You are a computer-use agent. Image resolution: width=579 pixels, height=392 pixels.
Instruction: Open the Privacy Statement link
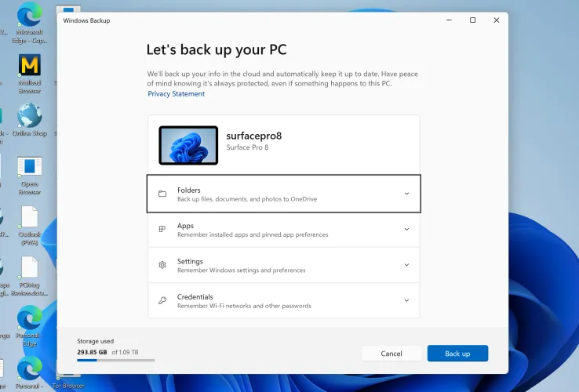(x=177, y=94)
